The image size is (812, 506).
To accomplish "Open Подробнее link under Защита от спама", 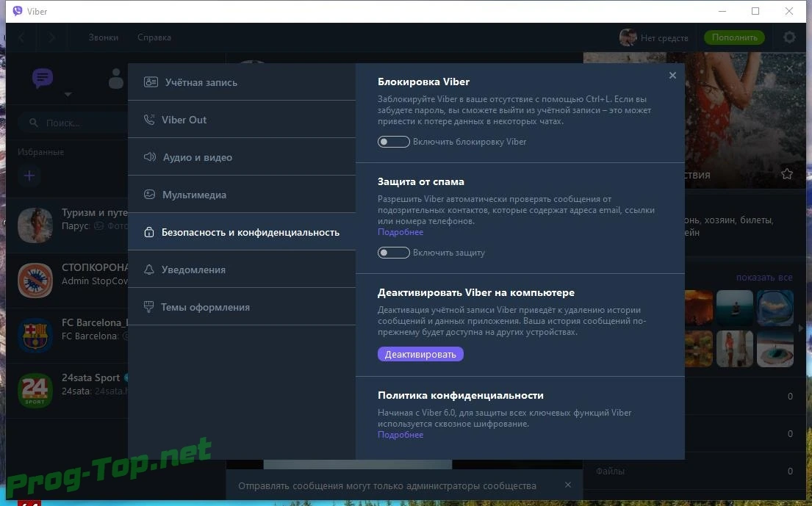I will (400, 232).
